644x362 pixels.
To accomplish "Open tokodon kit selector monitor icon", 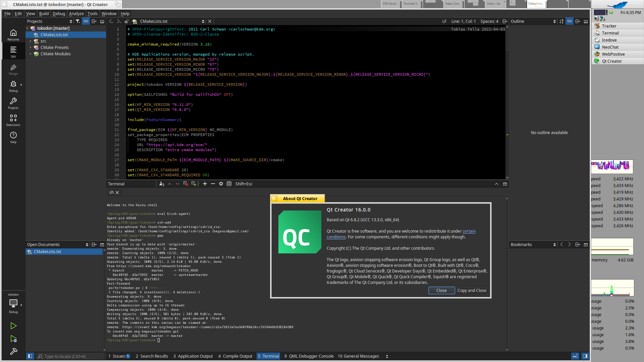I will point(13,303).
